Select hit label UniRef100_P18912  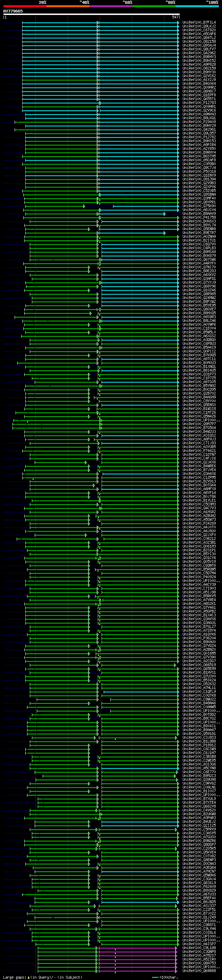199,745
